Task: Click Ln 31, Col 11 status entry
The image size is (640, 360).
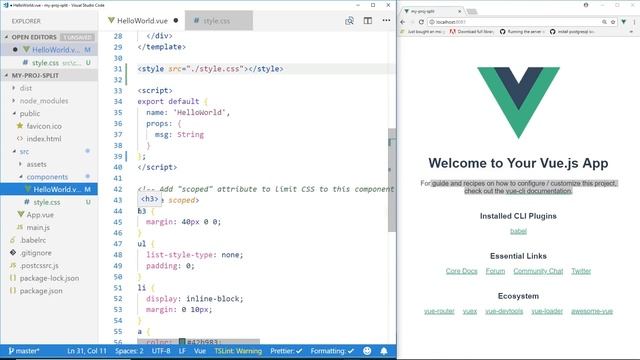Action: coord(87,351)
